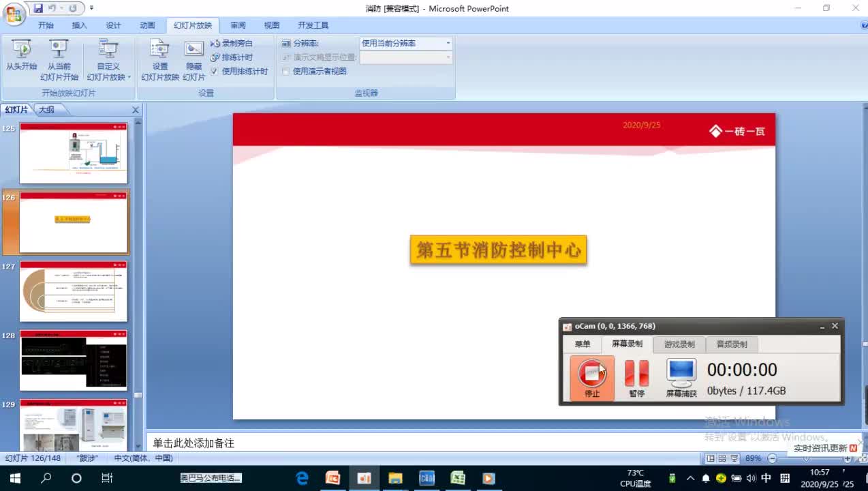Open the Review tab (审阅)
Screen dimensions: 868x491
238,25
